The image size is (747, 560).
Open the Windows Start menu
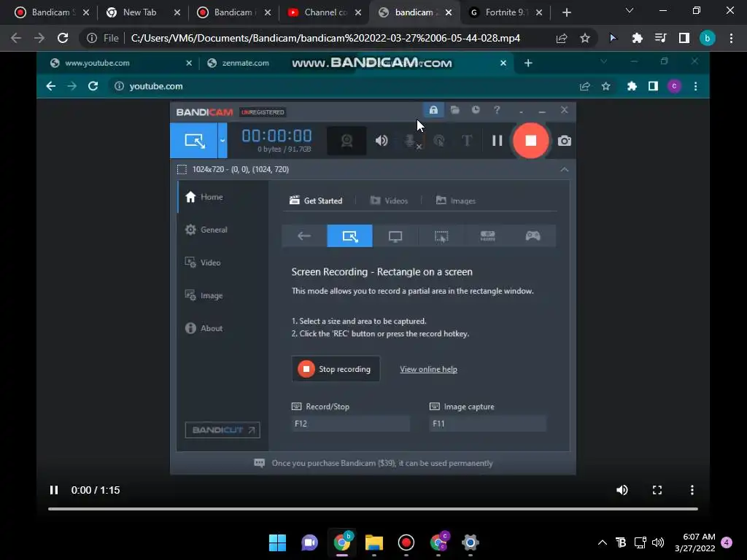tap(277, 542)
